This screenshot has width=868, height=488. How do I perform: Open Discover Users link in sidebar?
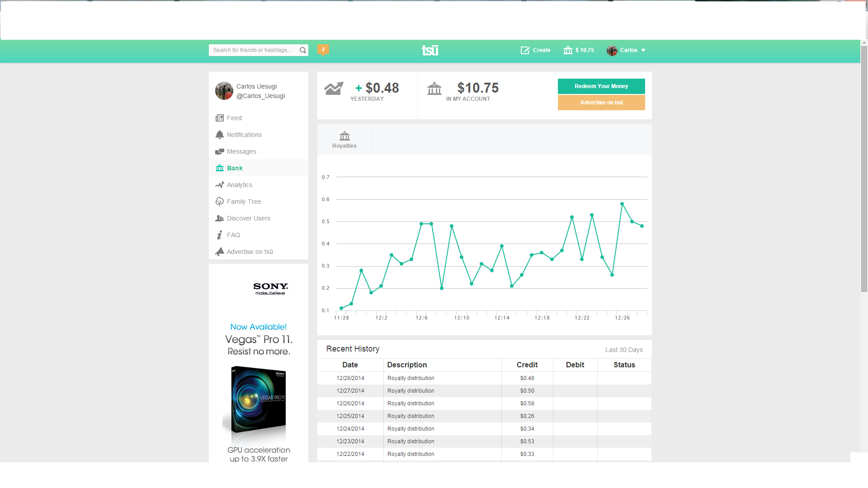point(248,218)
